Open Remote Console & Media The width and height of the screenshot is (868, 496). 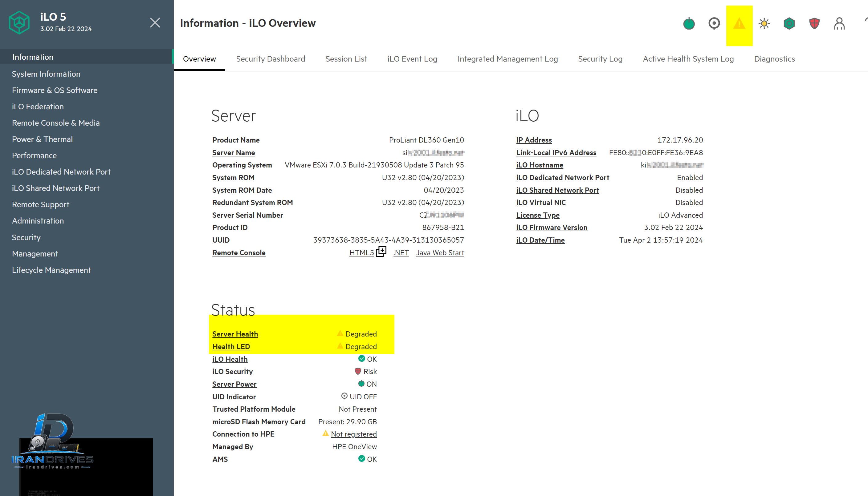(x=55, y=123)
